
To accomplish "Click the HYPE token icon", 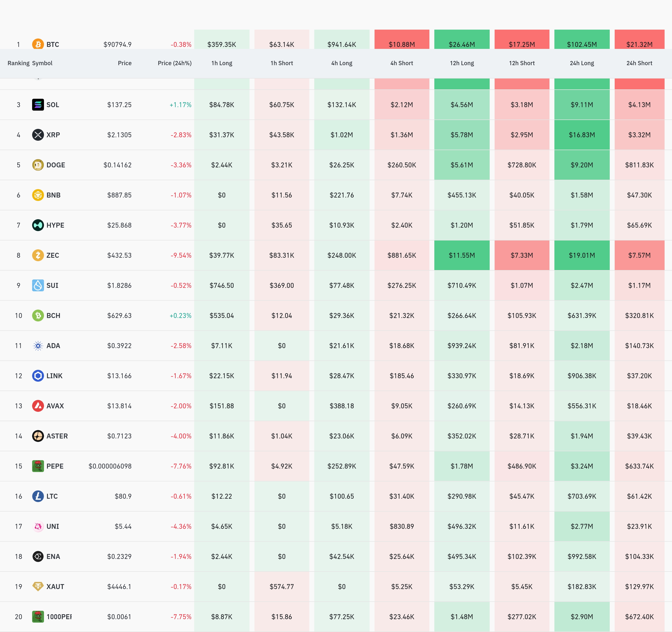I will 38,225.
